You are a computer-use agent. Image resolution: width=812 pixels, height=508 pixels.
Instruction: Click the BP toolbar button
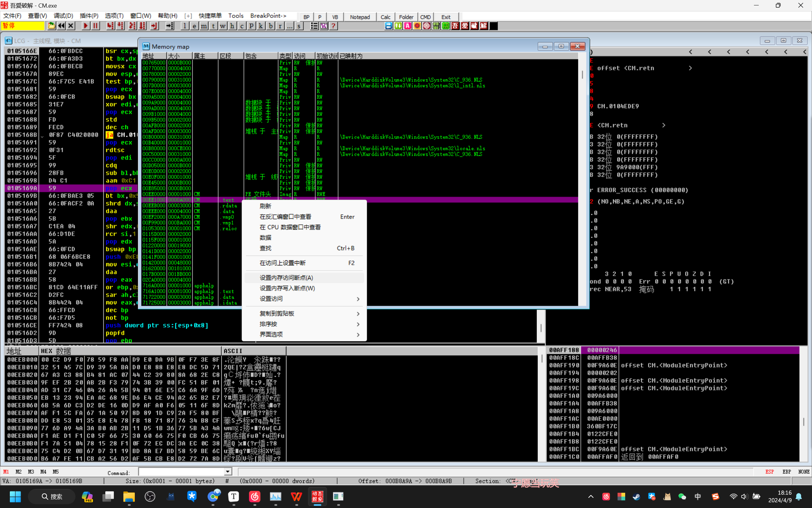(x=306, y=17)
